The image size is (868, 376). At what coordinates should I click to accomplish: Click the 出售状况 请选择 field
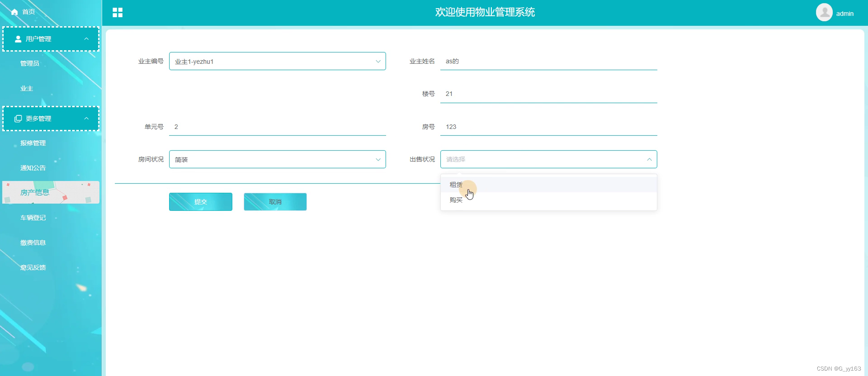(x=549, y=159)
